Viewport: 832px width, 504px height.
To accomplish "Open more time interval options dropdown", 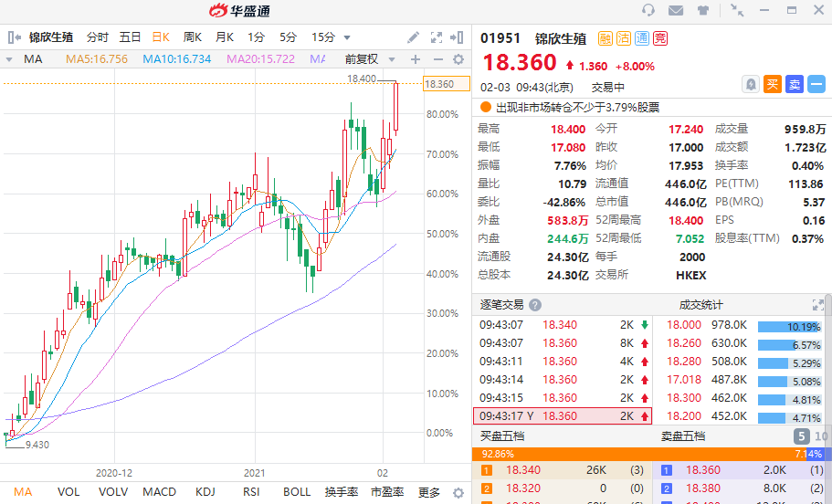I will pyautogui.click(x=347, y=37).
